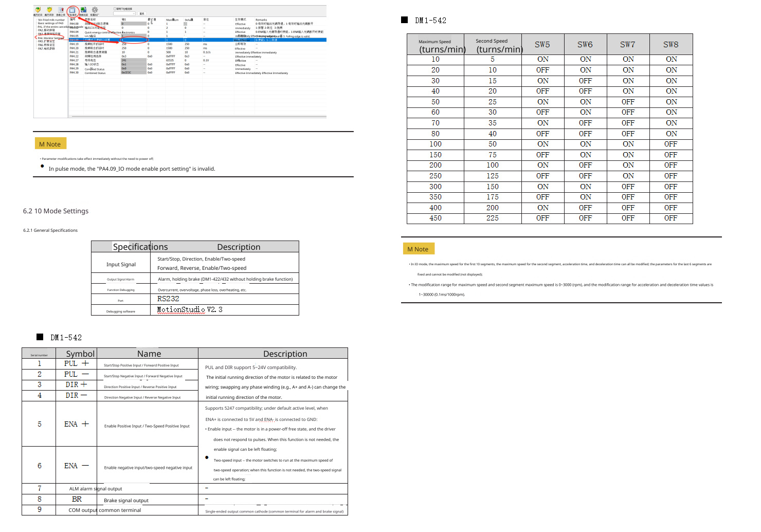The image size is (761, 532).
Task: Click the 'SW7' column header
Action: [x=628, y=45]
